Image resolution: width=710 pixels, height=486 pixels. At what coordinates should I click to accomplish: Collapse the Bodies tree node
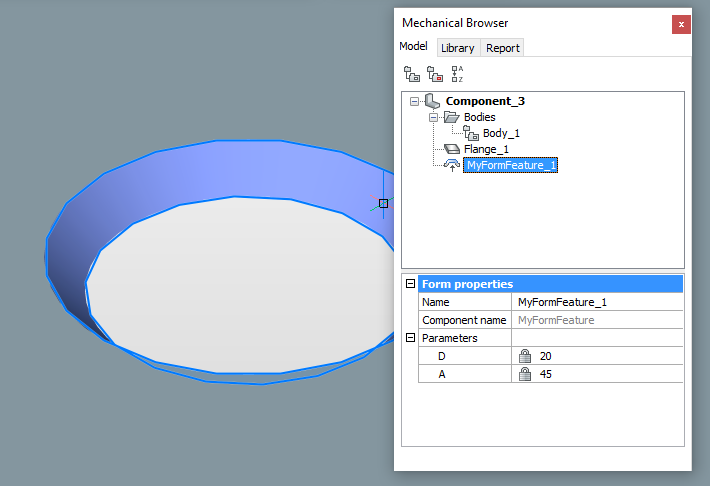pos(434,117)
